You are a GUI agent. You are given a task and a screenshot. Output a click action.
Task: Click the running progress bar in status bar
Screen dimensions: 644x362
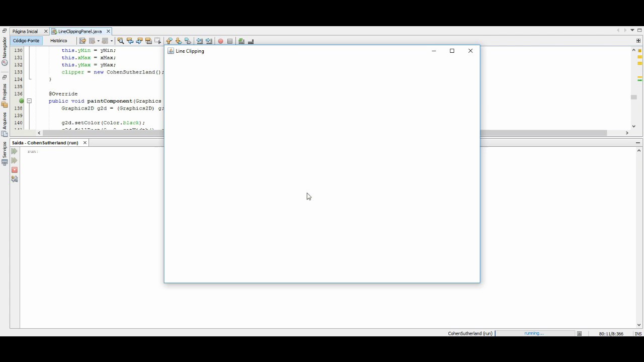pyautogui.click(x=534, y=333)
